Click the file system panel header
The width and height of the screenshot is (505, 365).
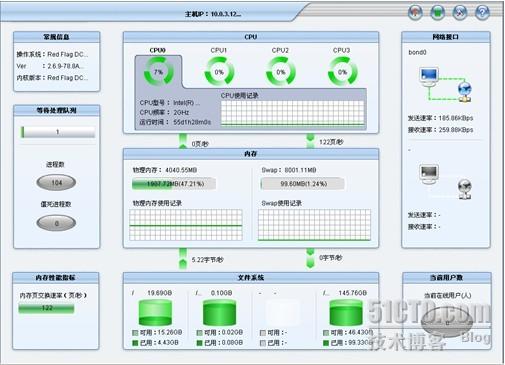pos(251,277)
